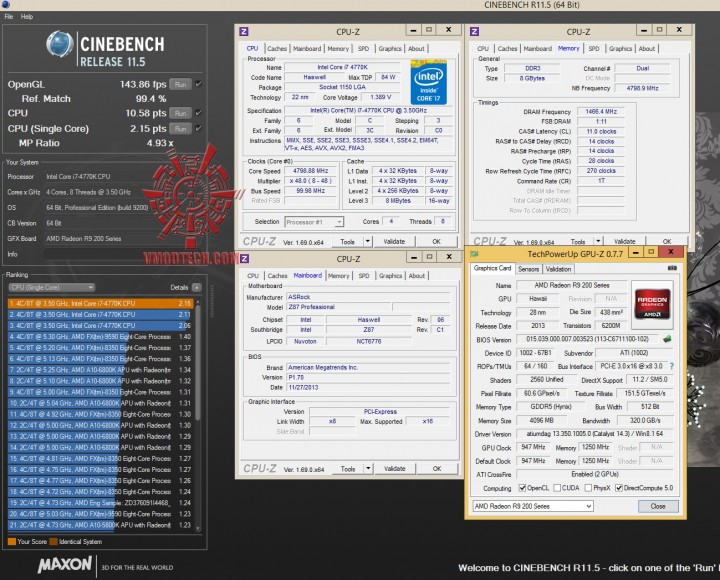
Task: Select ranking row 1 with score 2.15
Action: [x=100, y=304]
